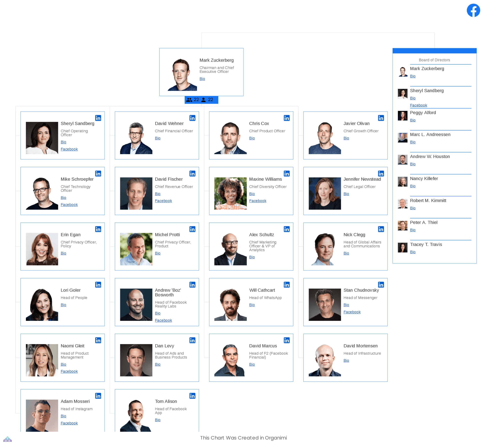487x448 pixels.
Task: Click LinkedIn icon on Lori Goler card
Action: 98,284
